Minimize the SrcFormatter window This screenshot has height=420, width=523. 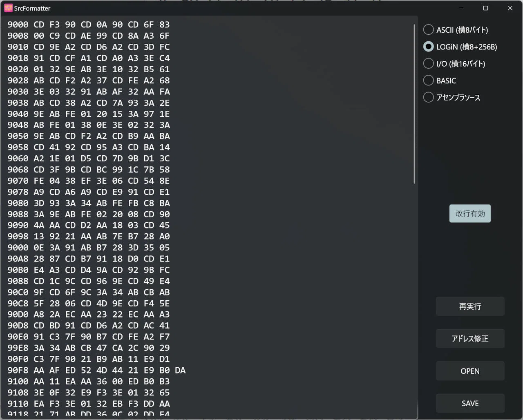(x=461, y=8)
